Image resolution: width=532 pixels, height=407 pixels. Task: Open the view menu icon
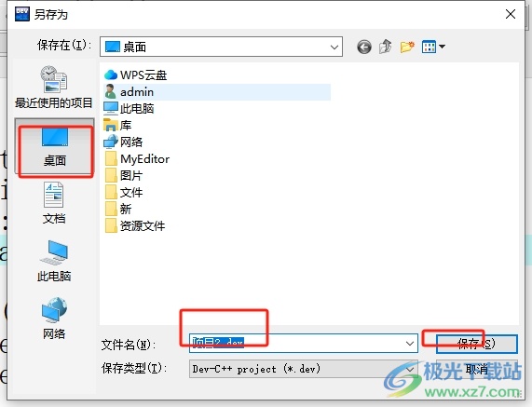tap(433, 47)
